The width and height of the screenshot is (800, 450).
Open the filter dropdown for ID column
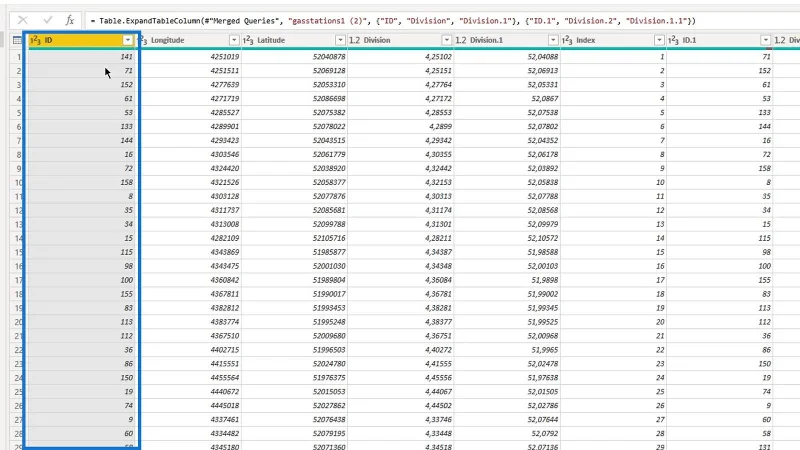click(128, 40)
